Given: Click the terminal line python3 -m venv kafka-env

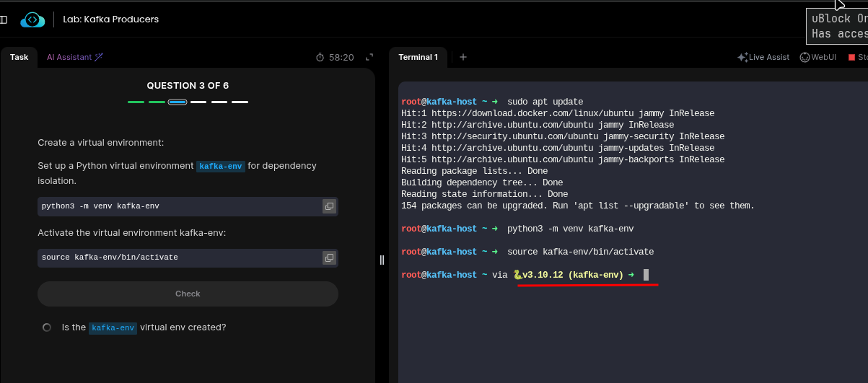Looking at the screenshot, I should [x=571, y=229].
